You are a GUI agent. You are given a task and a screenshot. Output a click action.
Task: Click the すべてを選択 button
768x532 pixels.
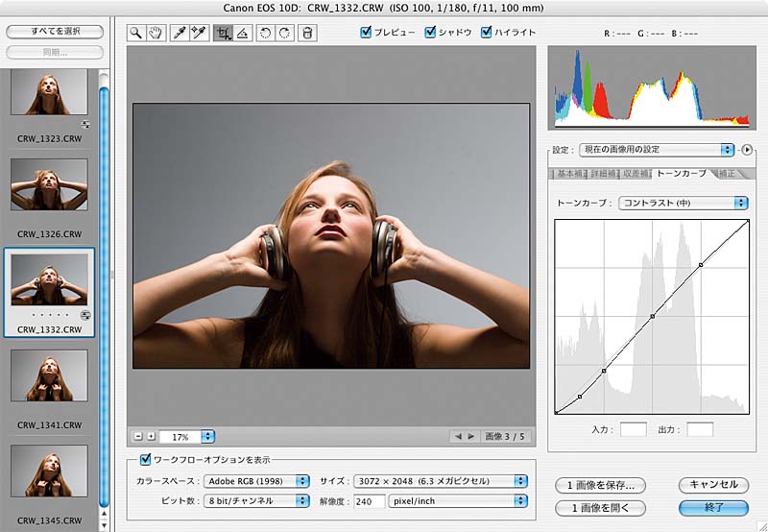tap(55, 32)
